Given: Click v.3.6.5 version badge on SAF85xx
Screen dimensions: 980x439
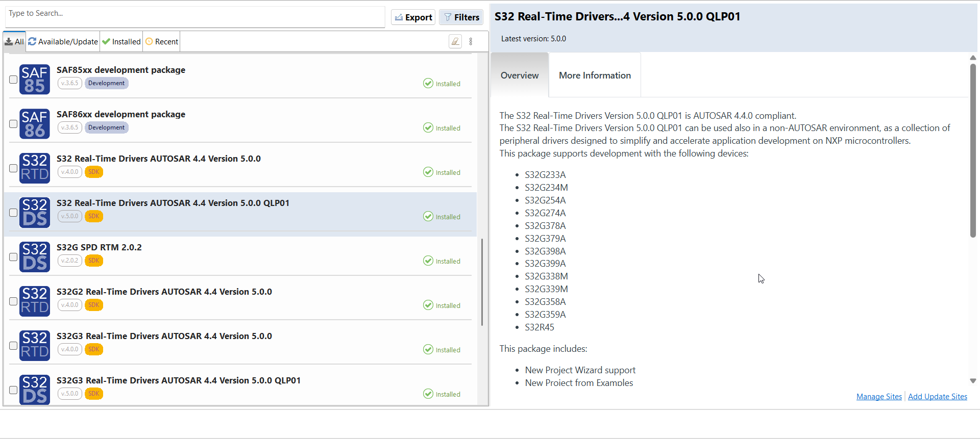Looking at the screenshot, I should [70, 83].
